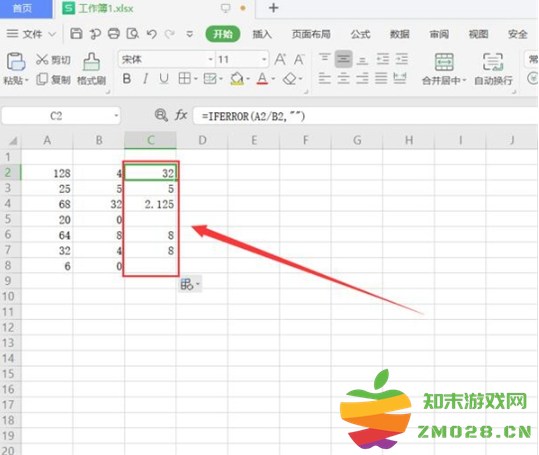Viewport: 539px width, 455px height.
Task: Expand the Name Box C2 dropdown arrow
Action: (x=116, y=116)
